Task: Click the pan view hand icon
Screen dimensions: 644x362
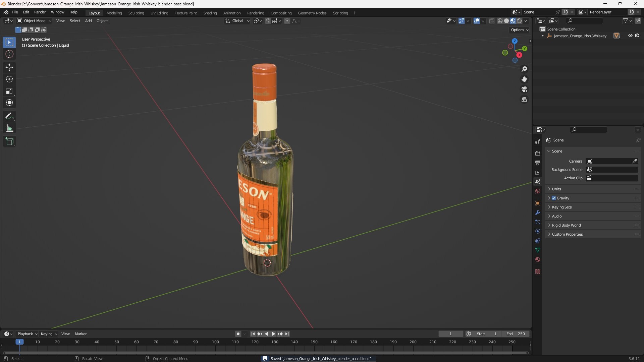Action: coord(524,79)
